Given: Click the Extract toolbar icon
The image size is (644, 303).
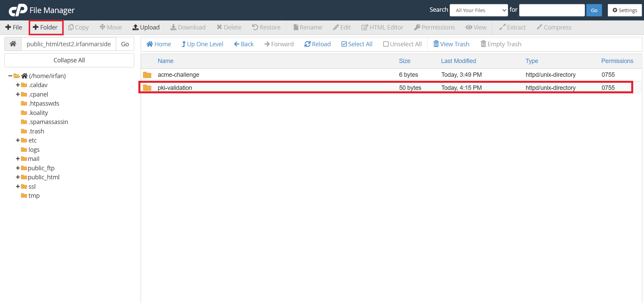Looking at the screenshot, I should [502, 27].
